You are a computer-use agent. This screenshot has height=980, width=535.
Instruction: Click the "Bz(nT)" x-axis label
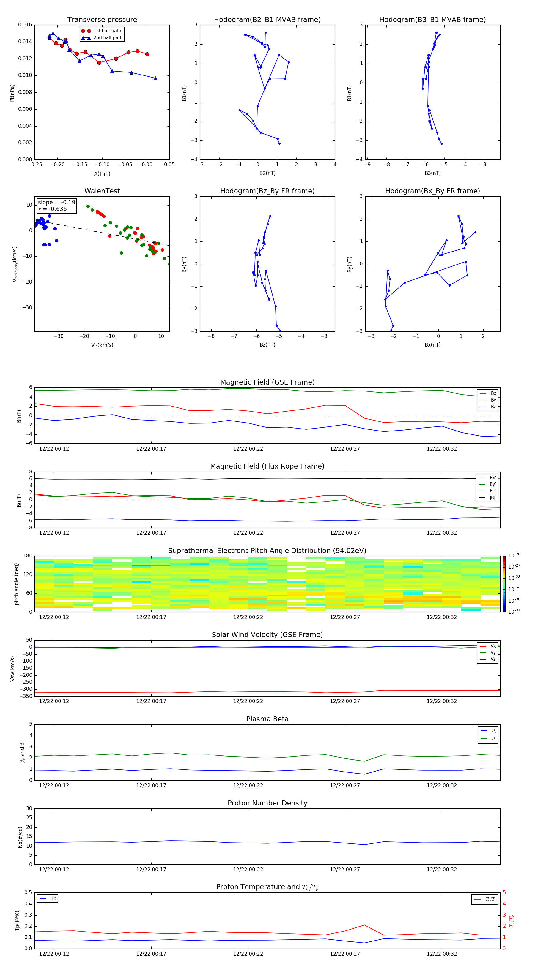tap(267, 345)
